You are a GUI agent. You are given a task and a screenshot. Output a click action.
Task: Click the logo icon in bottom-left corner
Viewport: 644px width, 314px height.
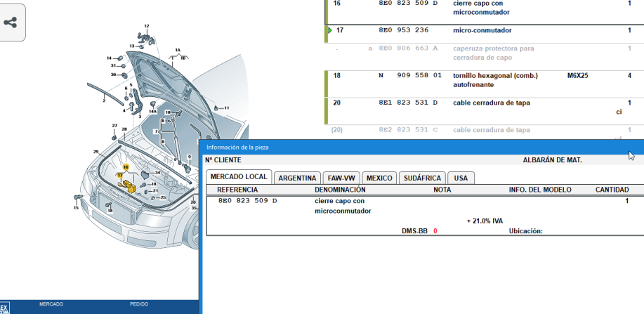[x=4, y=308]
